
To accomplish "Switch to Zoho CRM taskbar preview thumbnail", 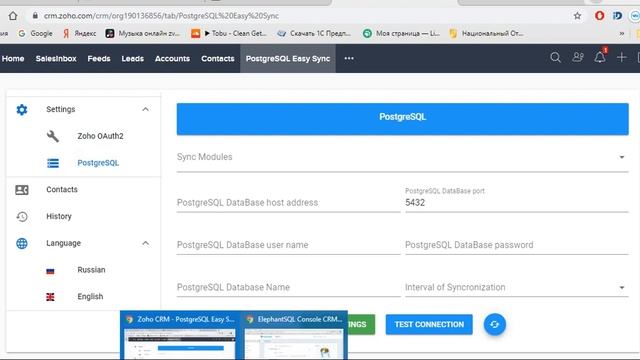I will (180, 336).
